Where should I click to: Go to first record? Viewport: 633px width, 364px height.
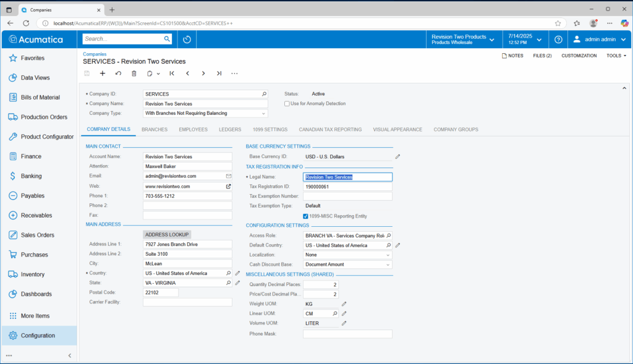pos(172,74)
